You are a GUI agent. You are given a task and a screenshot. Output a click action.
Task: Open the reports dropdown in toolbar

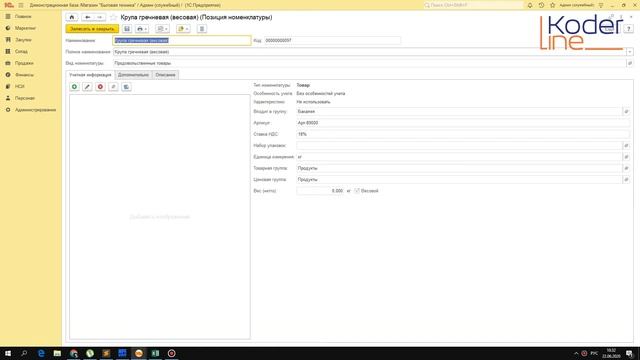pos(162,29)
